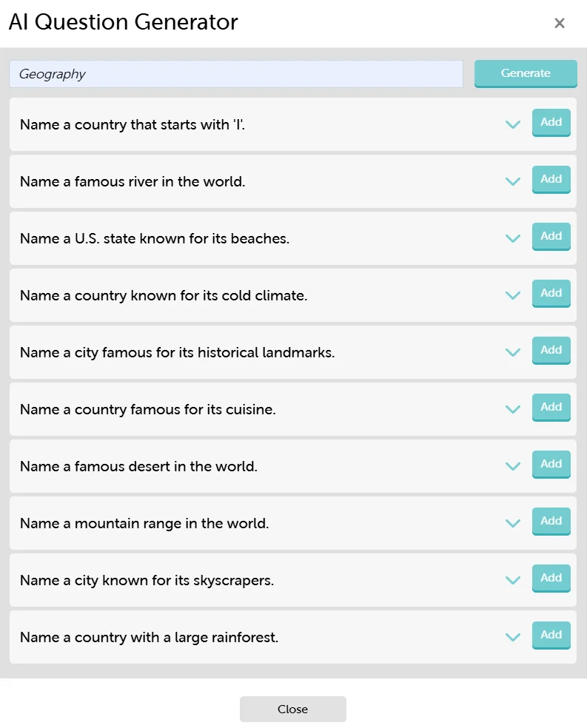Add the cold climate country question
587x728 pixels.
[x=551, y=293]
